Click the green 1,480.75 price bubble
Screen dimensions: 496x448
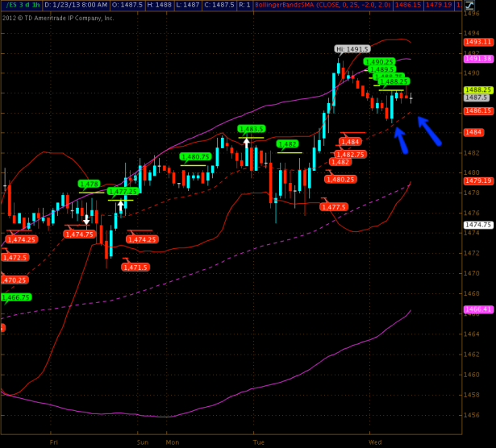(195, 157)
